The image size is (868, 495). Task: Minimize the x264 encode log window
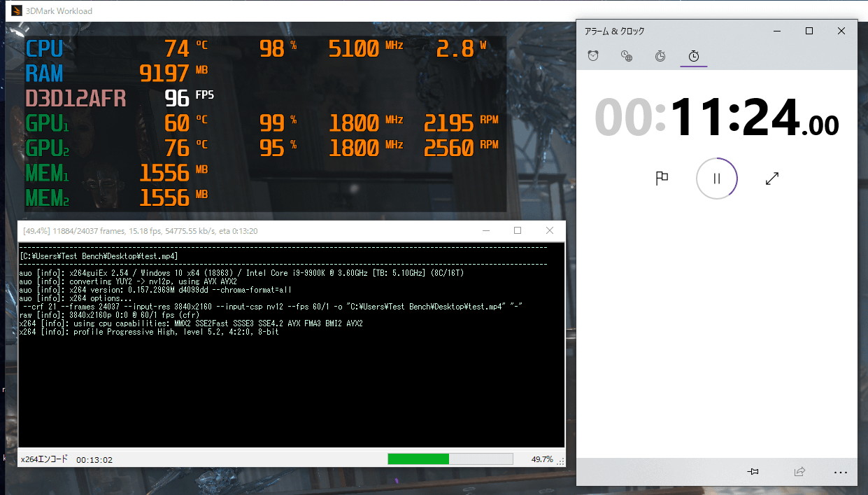click(x=485, y=230)
